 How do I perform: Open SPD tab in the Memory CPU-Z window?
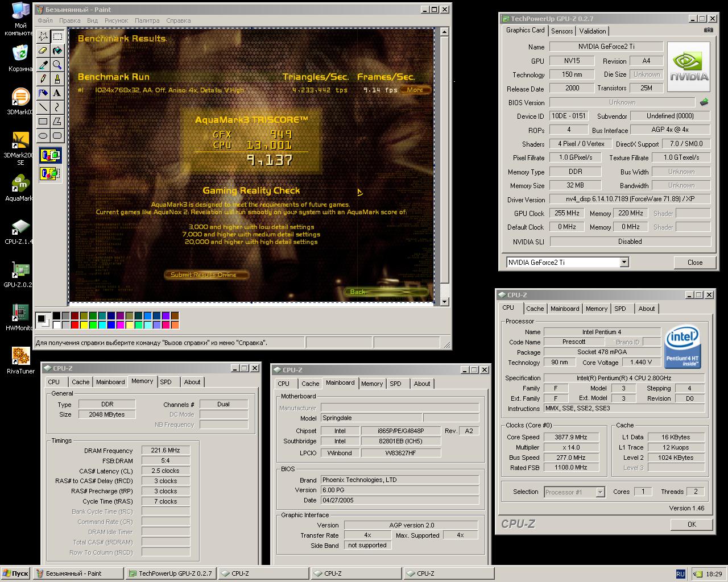pyautogui.click(x=166, y=382)
